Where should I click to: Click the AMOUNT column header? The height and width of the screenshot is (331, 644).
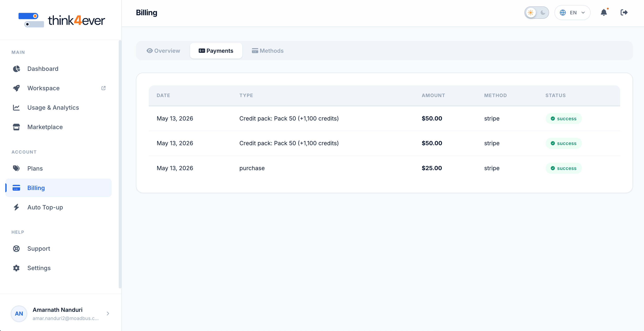pyautogui.click(x=433, y=95)
